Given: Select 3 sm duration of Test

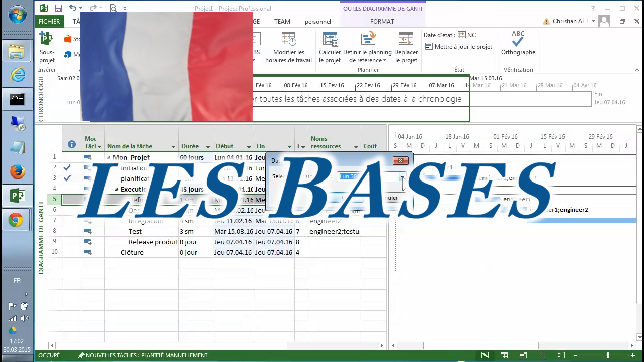Looking at the screenshot, I should [x=196, y=231].
